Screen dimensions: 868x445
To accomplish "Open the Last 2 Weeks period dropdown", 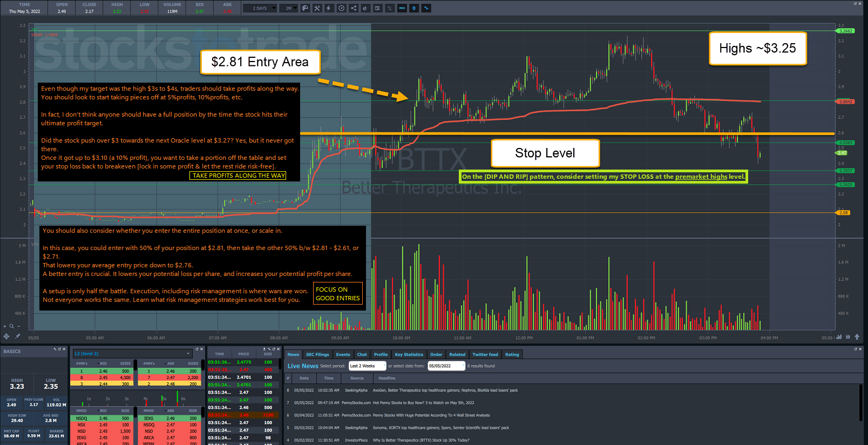I will [368, 366].
